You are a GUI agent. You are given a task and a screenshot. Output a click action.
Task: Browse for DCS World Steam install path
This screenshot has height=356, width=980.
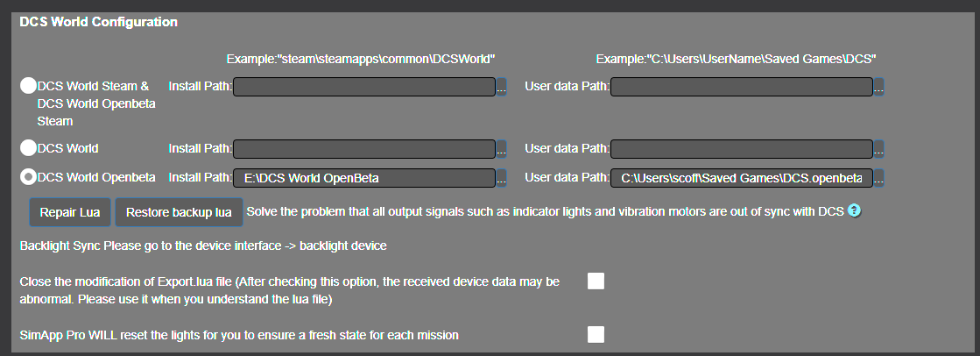501,87
